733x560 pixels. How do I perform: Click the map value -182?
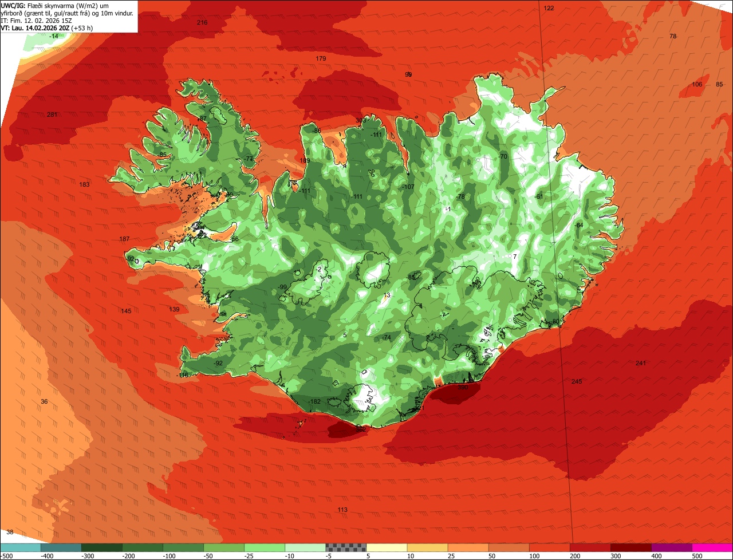pos(314,402)
